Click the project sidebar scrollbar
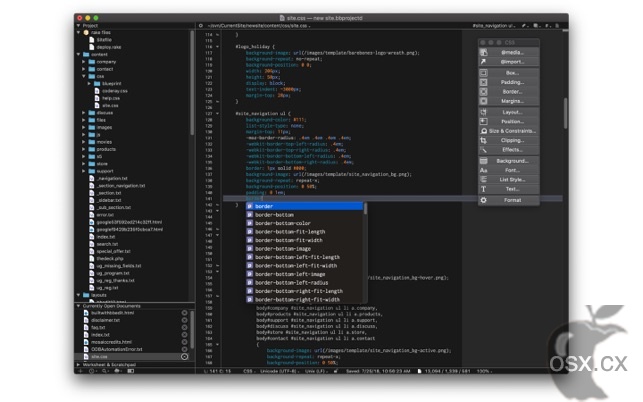Image resolution: width=643 pixels, height=402 pixels. click(192, 82)
